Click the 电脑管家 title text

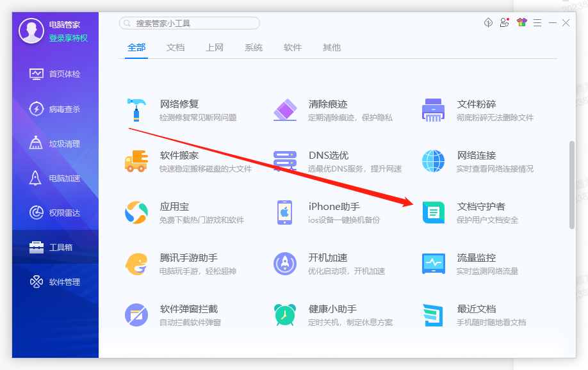(65, 25)
